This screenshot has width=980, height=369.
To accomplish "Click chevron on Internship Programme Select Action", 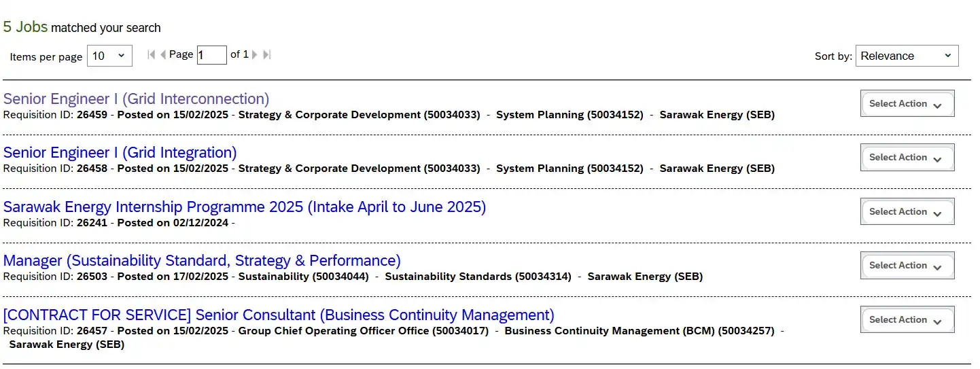I will [938, 214].
